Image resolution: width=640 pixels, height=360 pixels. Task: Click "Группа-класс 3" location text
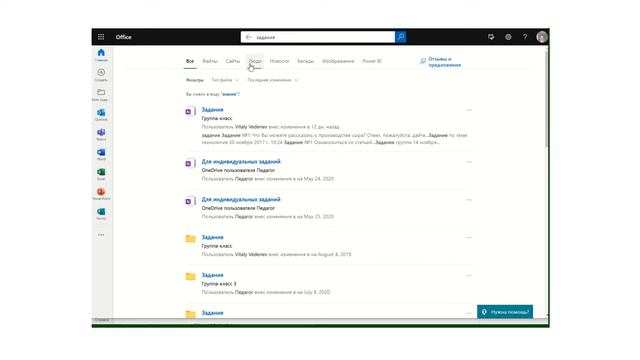(x=219, y=283)
